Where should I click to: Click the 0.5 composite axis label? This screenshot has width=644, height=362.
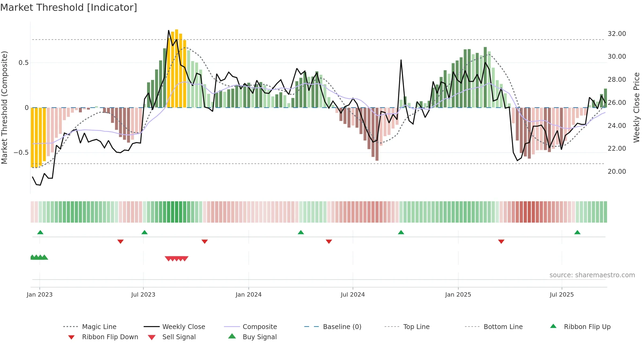click(x=24, y=63)
